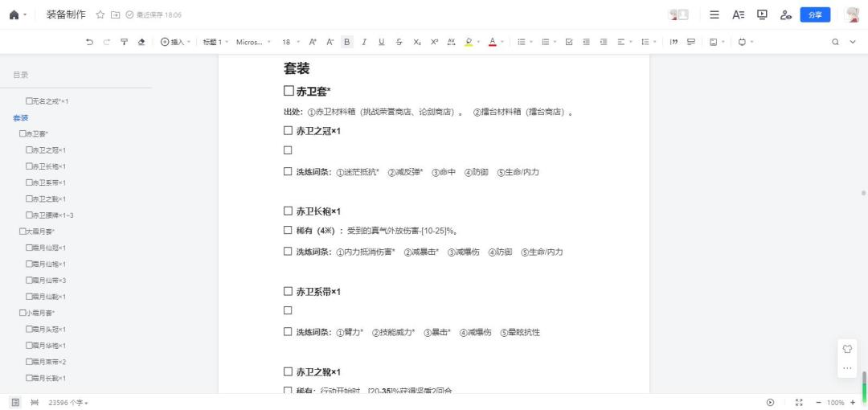Go to 赤卫长袍×1 in outline
The height and width of the screenshot is (410, 868).
pos(46,166)
